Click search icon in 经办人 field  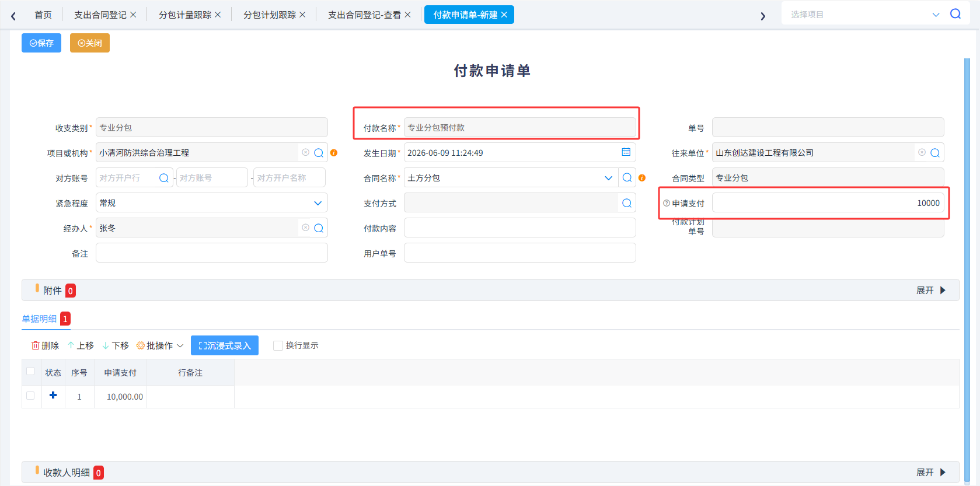(x=319, y=228)
